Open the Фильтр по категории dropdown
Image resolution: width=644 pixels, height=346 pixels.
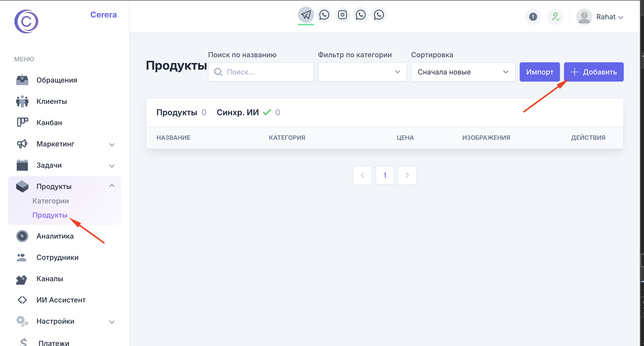362,72
